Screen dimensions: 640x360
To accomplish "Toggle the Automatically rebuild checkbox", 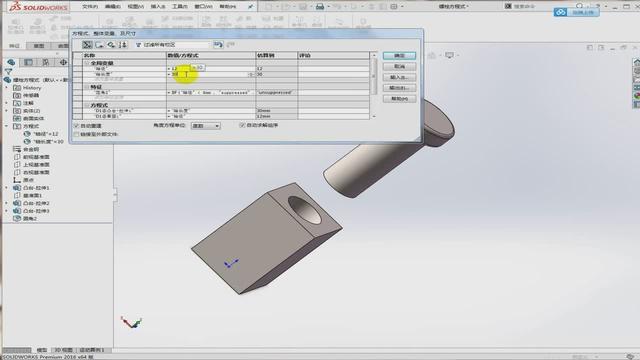I will (76, 126).
